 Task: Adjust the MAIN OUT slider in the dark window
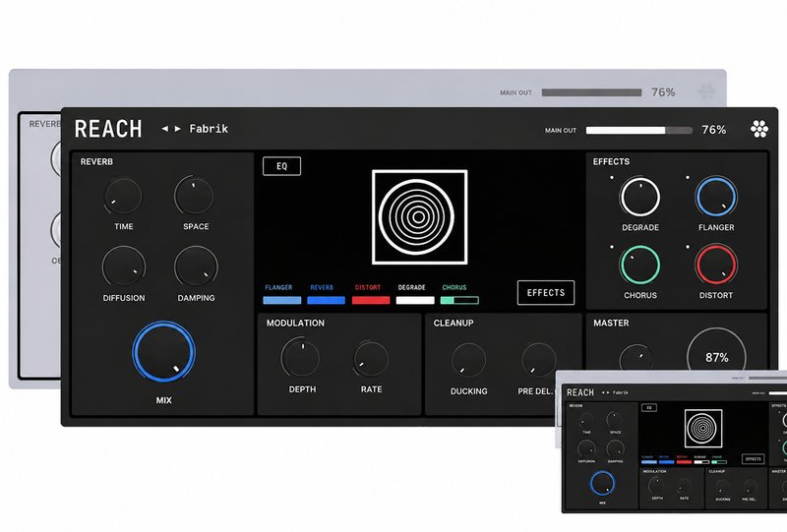638,130
